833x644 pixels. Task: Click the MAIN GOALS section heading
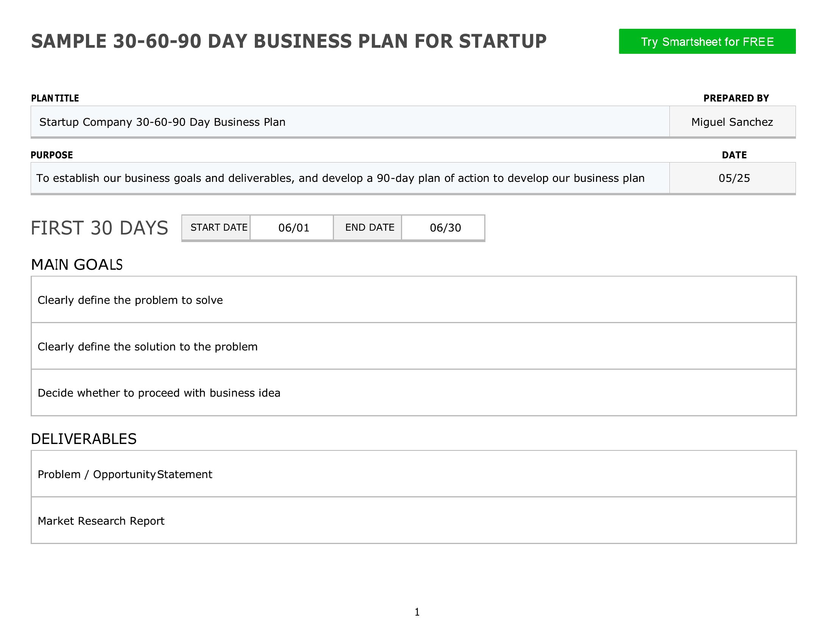pyautogui.click(x=76, y=264)
